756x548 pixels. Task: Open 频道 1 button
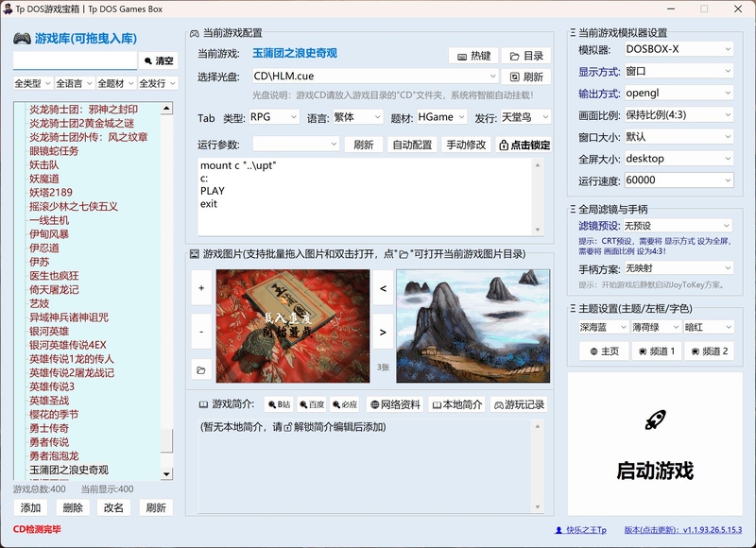tap(657, 351)
